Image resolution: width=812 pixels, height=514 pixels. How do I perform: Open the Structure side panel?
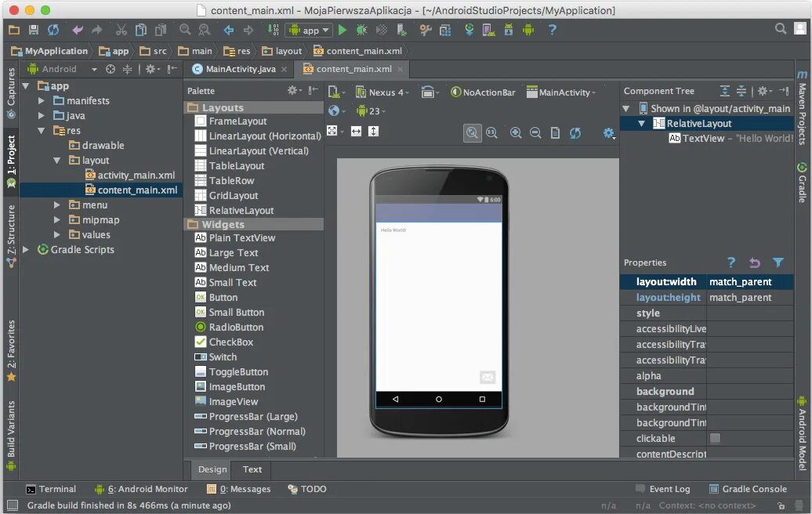pyautogui.click(x=11, y=236)
